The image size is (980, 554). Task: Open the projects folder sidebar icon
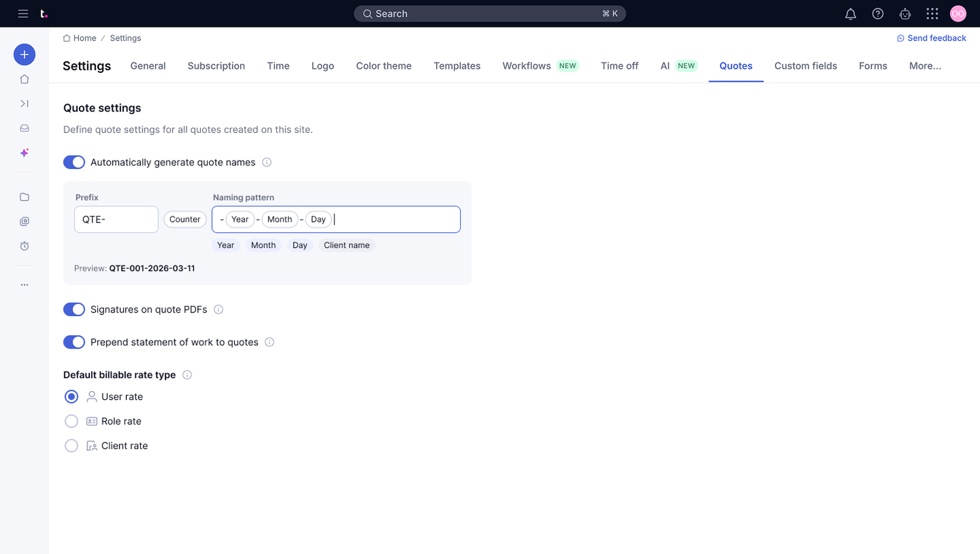[24, 197]
